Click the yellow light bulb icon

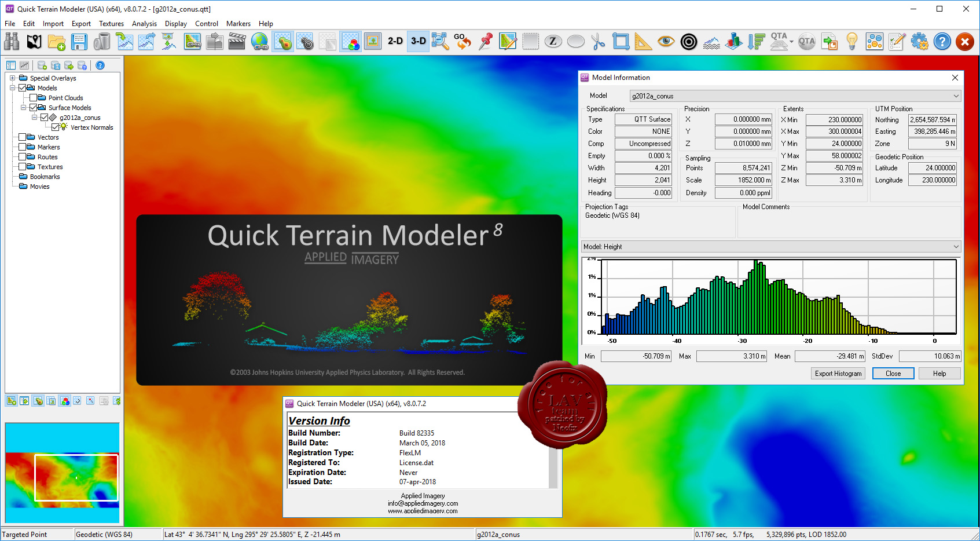851,42
